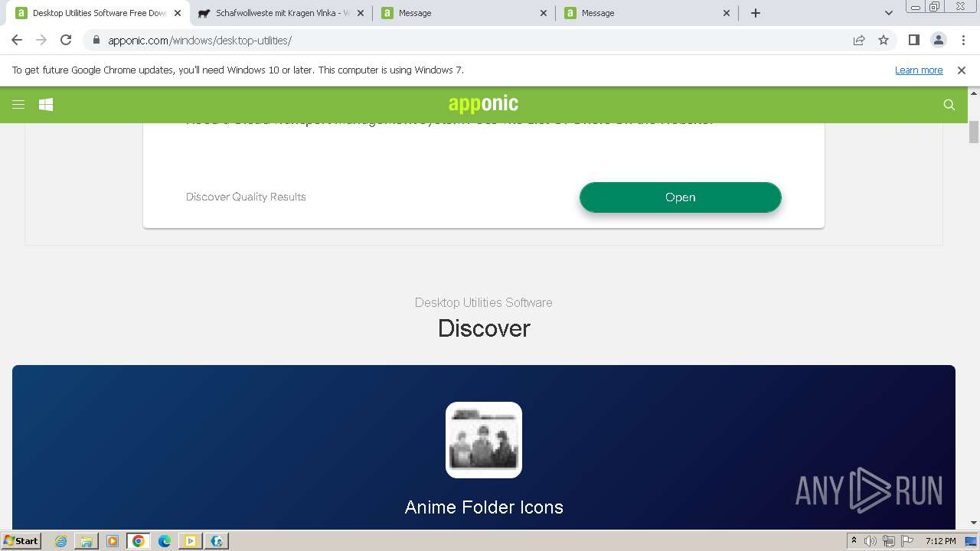Switch to the second Message tab
This screenshot has width=980, height=551.
click(x=647, y=13)
